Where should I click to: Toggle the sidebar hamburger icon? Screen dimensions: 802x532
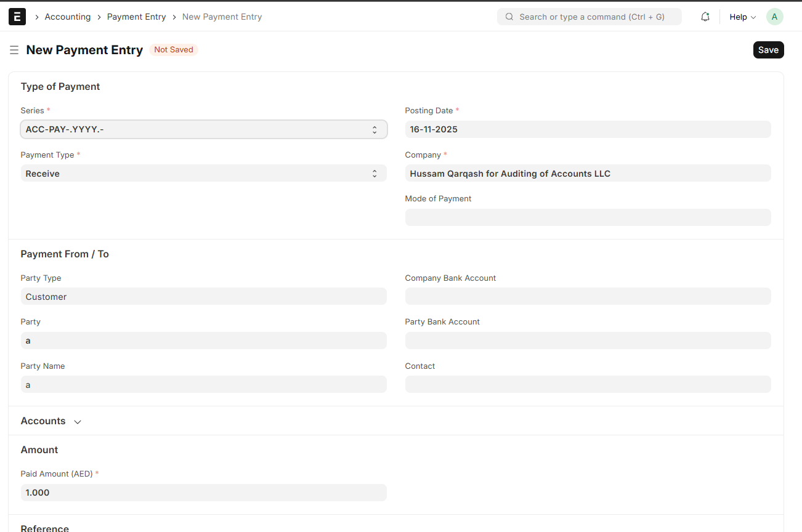click(14, 50)
